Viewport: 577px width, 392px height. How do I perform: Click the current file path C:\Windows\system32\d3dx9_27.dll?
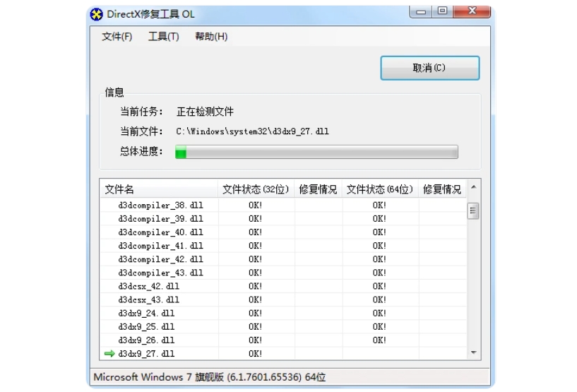pyautogui.click(x=252, y=131)
